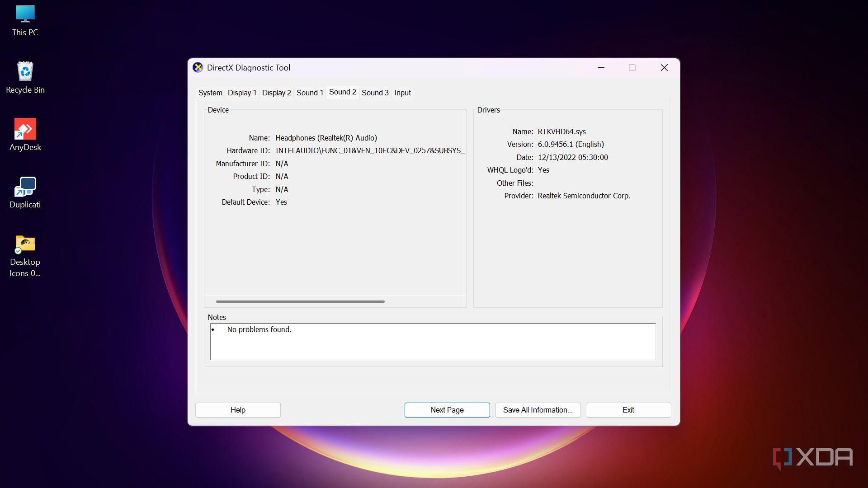This screenshot has width=868, height=488.
Task: Click the date 12/13/2022 05:30:00
Action: click(x=573, y=157)
